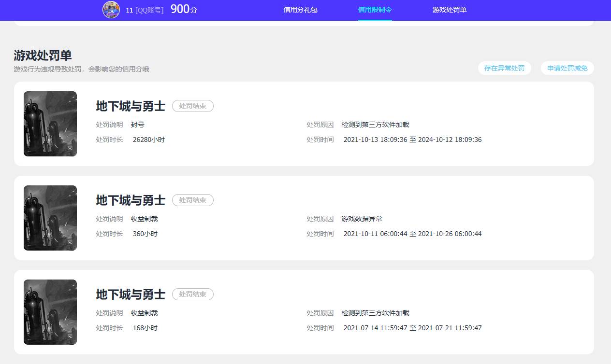Open the first penalty's game thumbnail
This screenshot has height=364, width=611.
[50, 124]
